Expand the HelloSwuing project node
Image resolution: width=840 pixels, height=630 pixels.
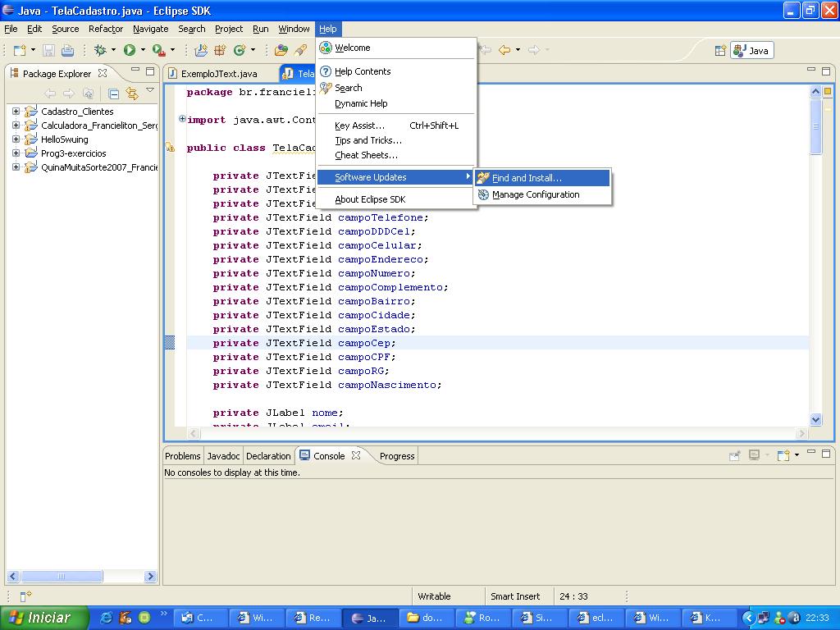point(16,139)
